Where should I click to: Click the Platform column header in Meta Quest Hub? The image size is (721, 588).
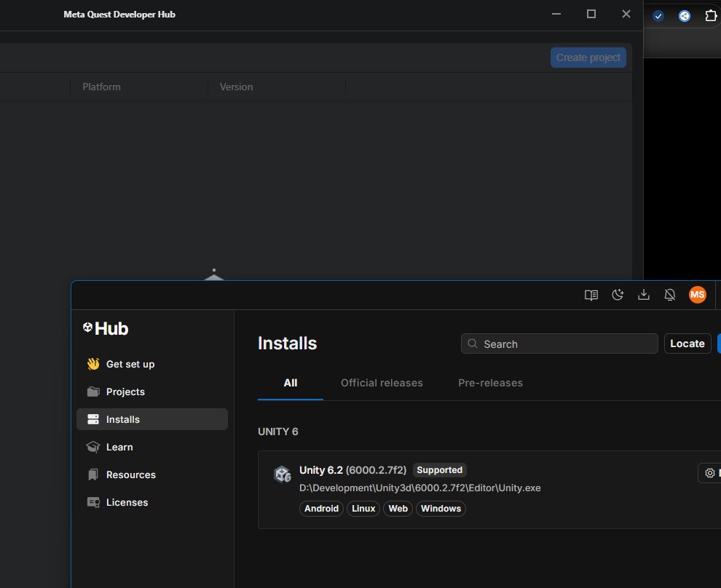click(102, 87)
